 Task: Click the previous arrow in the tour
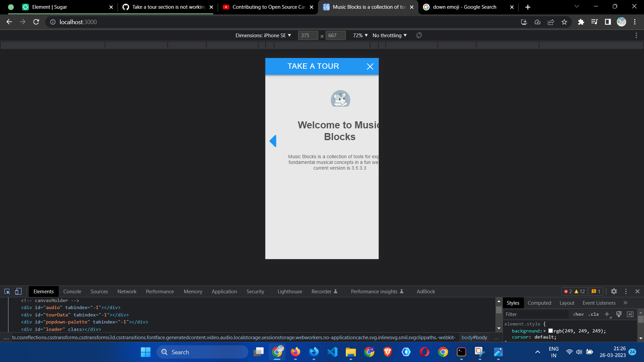coord(273,141)
